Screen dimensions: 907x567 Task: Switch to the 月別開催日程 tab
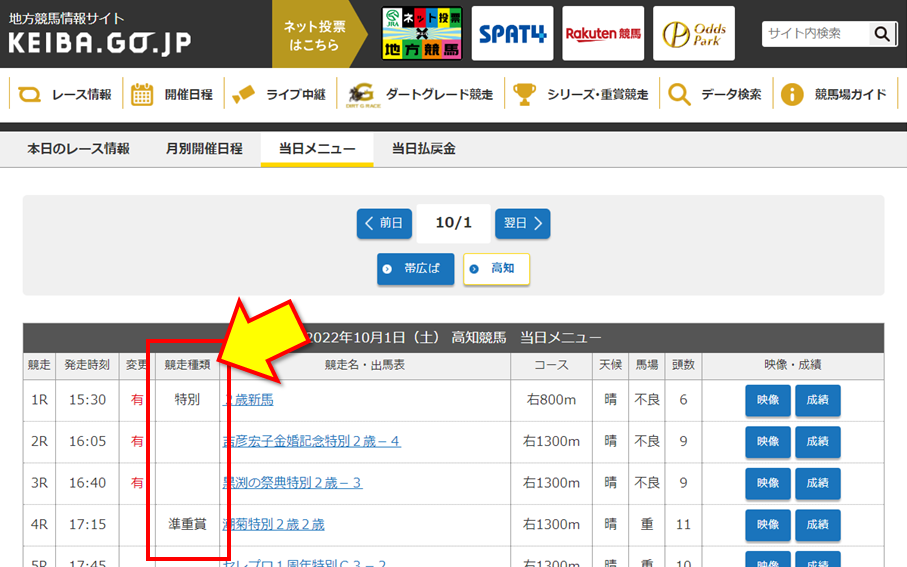(204, 148)
